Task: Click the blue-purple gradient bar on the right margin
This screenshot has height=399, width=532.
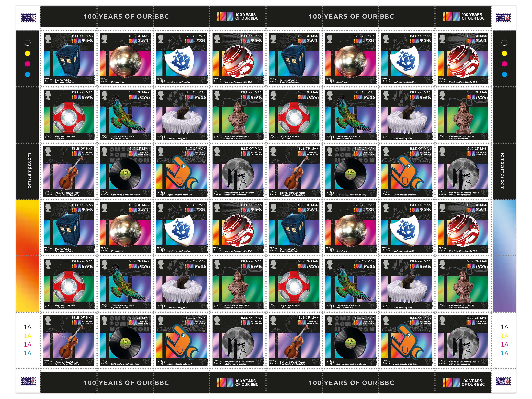Action: click(x=504, y=256)
